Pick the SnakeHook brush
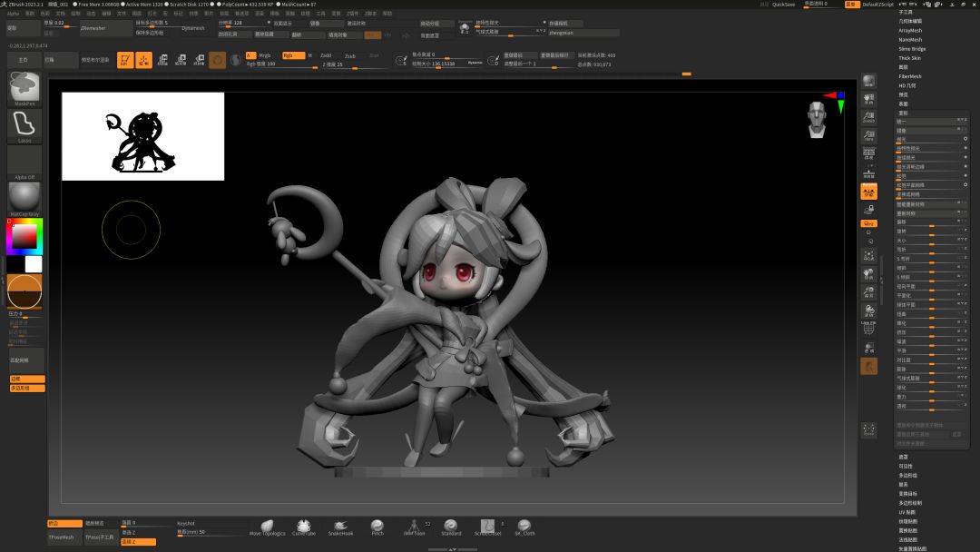This screenshot has height=552, width=980. click(x=340, y=528)
